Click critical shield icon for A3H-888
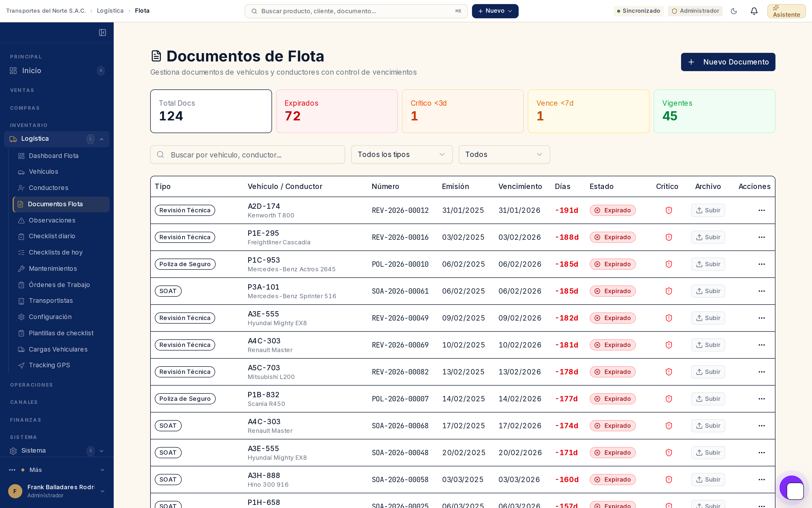Image resolution: width=812 pixels, height=508 pixels. (669, 480)
